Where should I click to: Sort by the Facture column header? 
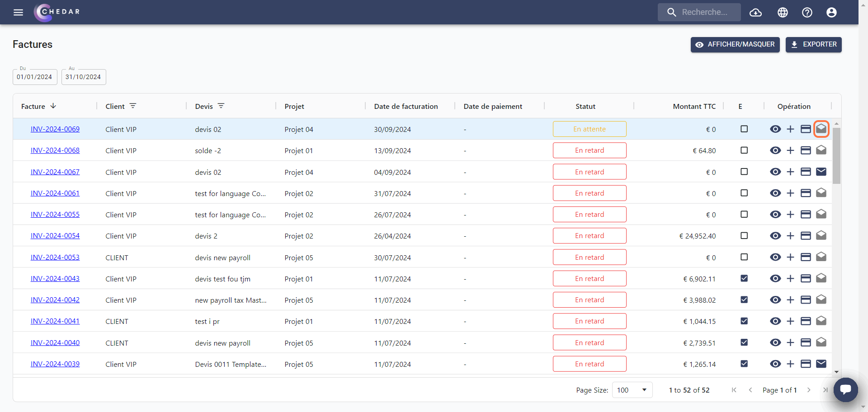pos(33,106)
